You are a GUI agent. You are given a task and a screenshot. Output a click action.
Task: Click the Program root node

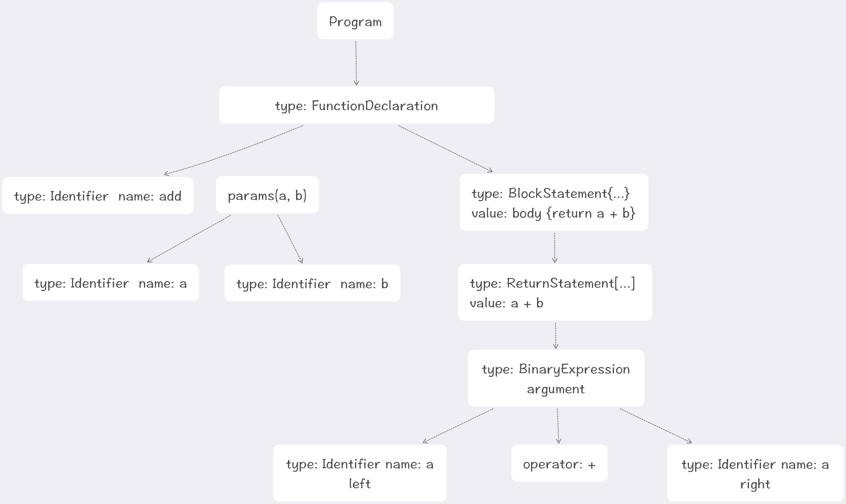tap(355, 21)
